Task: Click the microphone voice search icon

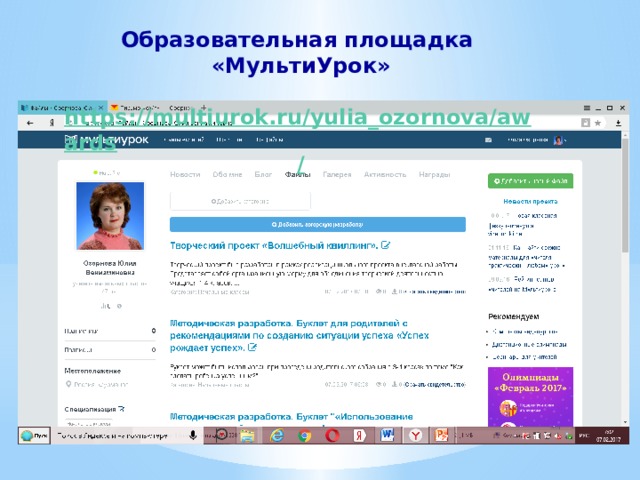Action: click(193, 436)
